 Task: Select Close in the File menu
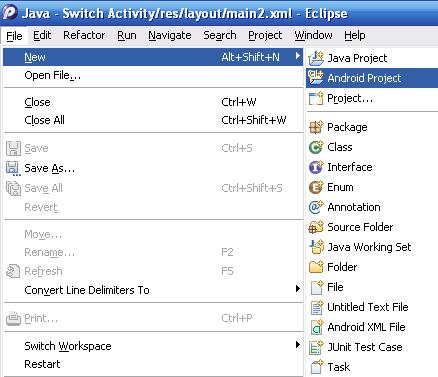click(153, 102)
